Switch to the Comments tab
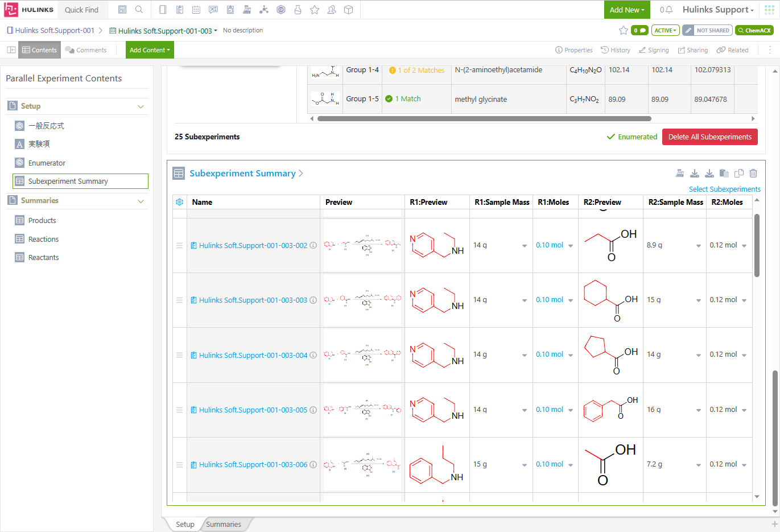 (x=86, y=50)
